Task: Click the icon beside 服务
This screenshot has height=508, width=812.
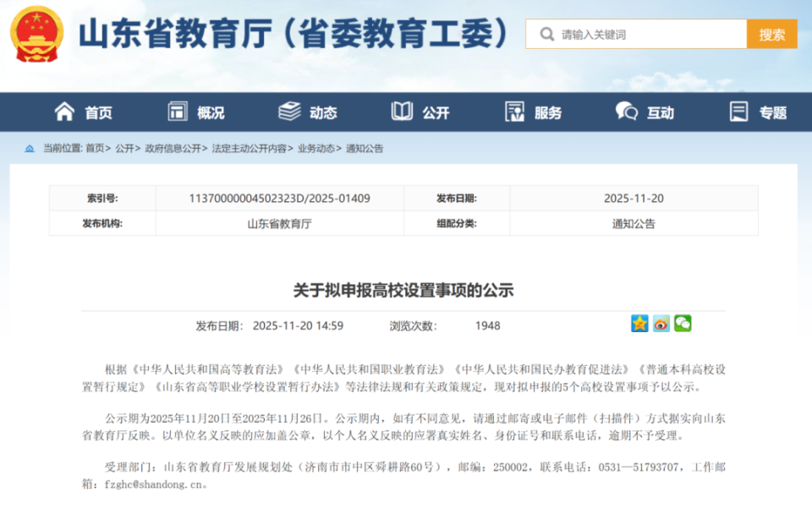Action: pyautogui.click(x=513, y=112)
